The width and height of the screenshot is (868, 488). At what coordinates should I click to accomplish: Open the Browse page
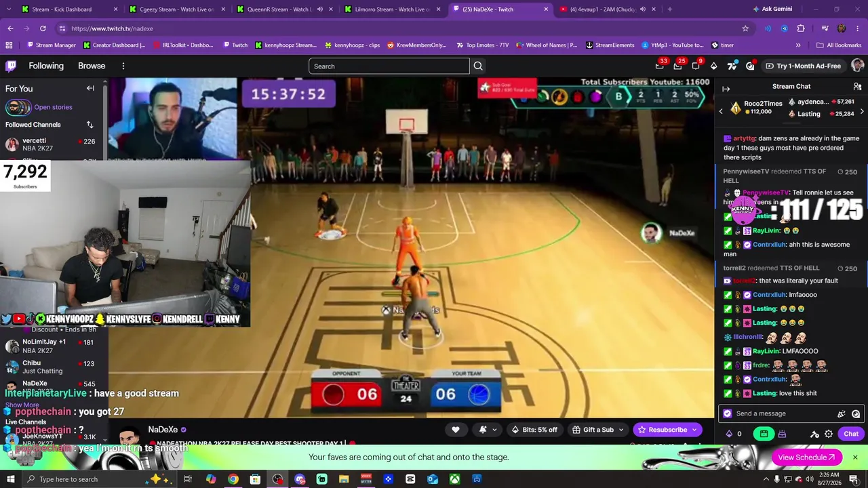[92, 66]
